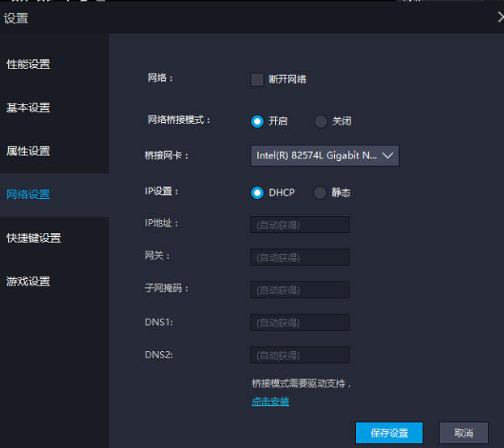Click the IP地址 input field
504x448 pixels.
tap(300, 225)
